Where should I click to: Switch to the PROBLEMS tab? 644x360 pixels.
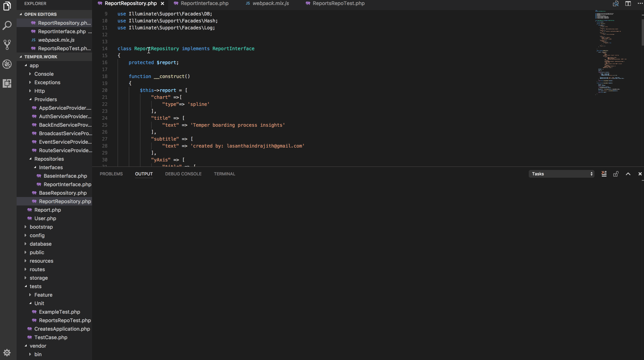111,174
